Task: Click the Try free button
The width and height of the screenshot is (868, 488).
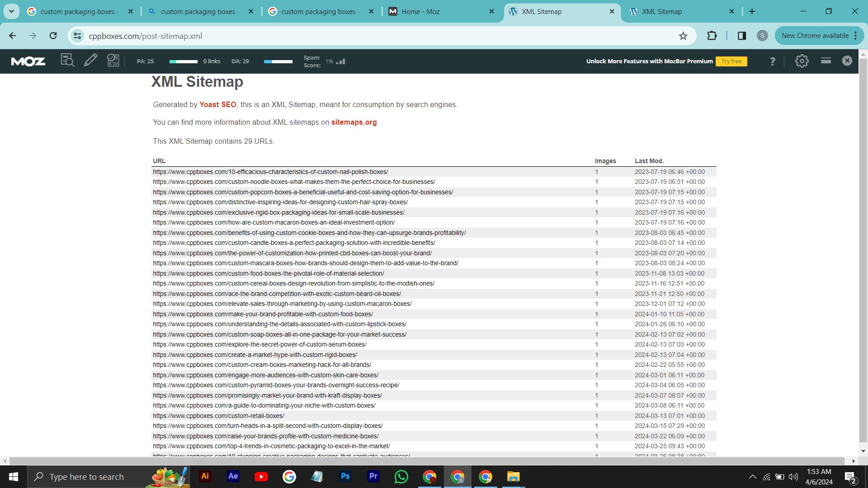Action: pyautogui.click(x=731, y=61)
